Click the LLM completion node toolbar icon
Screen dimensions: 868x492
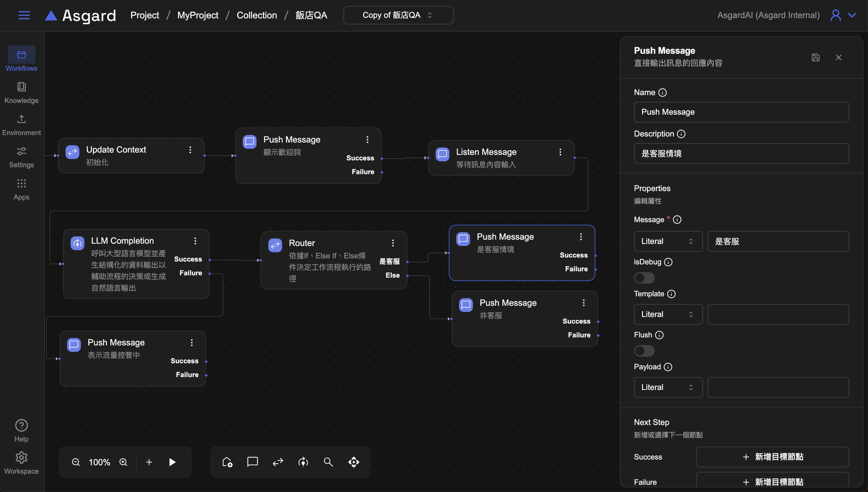(303, 462)
